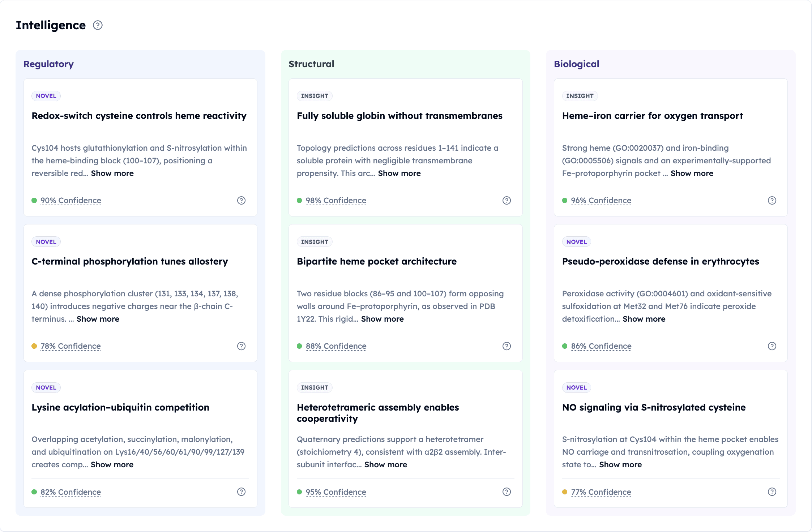Image resolution: width=812 pixels, height=532 pixels.
Task: Open help icon on Heme–iron carrier card
Action: point(772,201)
